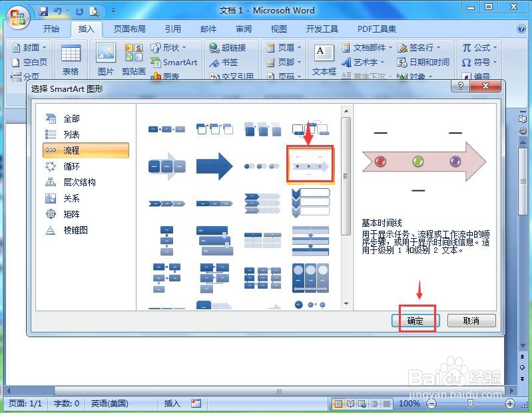Click the 英语(美国) language status

click(110, 404)
